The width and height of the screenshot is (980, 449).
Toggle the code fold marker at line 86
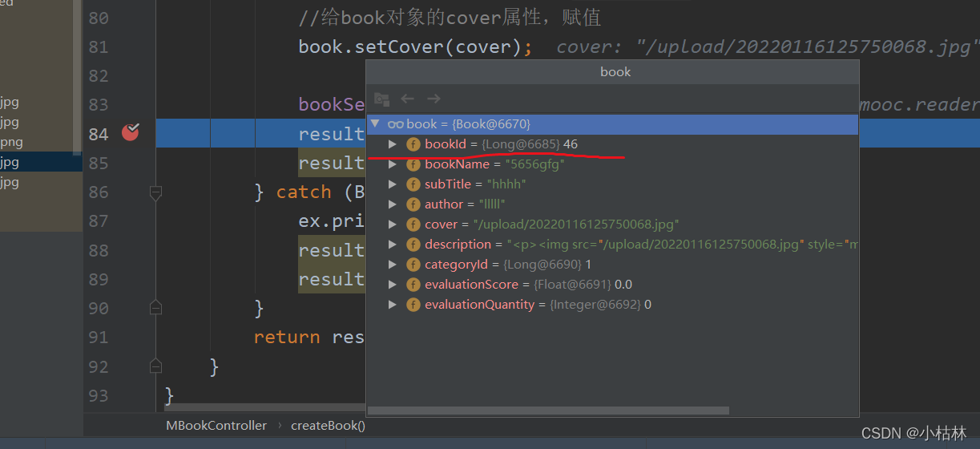point(156,192)
